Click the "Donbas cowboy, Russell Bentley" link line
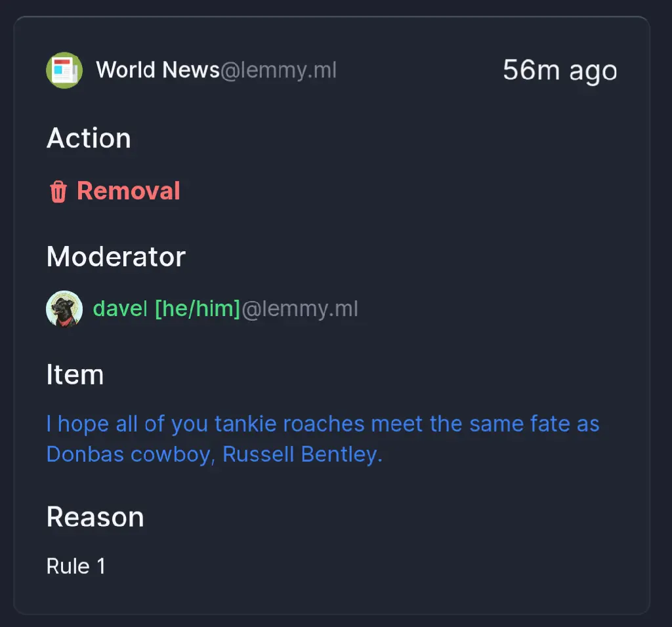Screen dimensions: 672x627 (215, 454)
